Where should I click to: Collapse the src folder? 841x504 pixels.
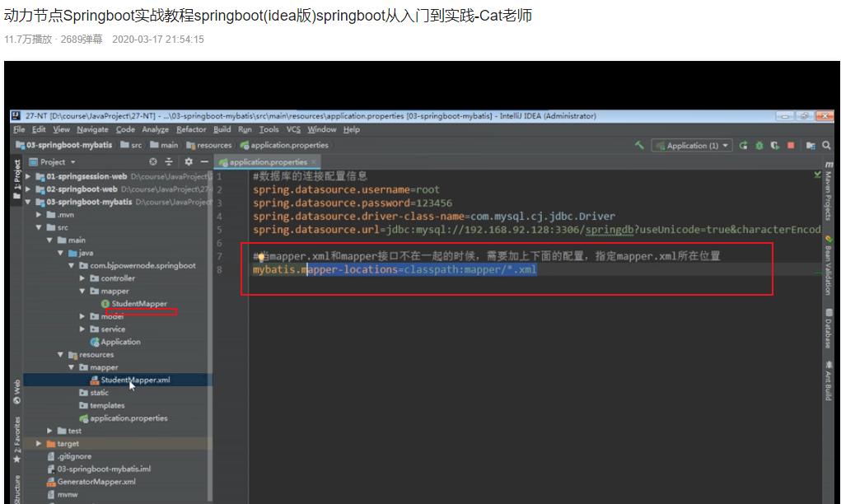click(x=39, y=227)
